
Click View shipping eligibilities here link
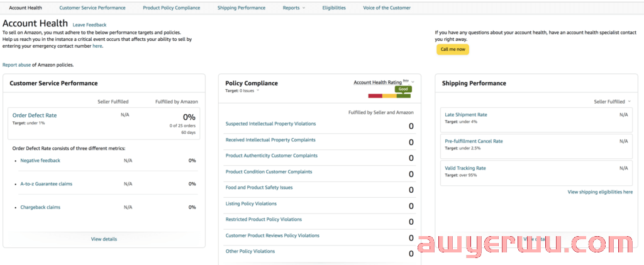point(600,192)
